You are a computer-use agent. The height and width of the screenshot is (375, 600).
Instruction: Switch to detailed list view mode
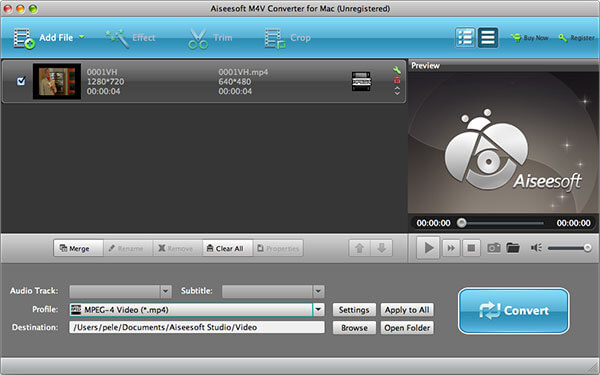(465, 38)
